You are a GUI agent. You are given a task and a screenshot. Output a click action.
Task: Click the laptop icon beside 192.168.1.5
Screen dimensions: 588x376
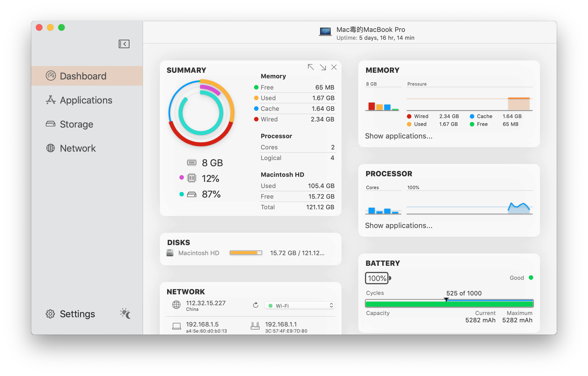coord(176,326)
